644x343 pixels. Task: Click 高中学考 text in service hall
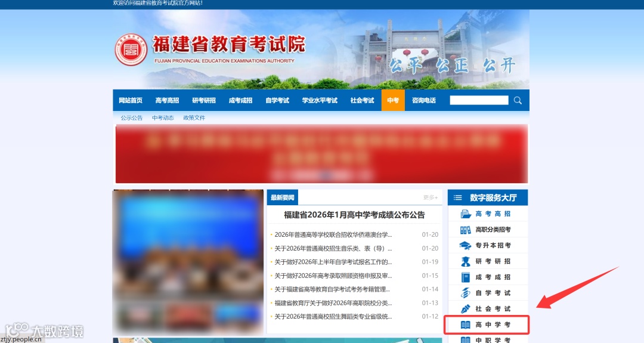click(x=493, y=325)
